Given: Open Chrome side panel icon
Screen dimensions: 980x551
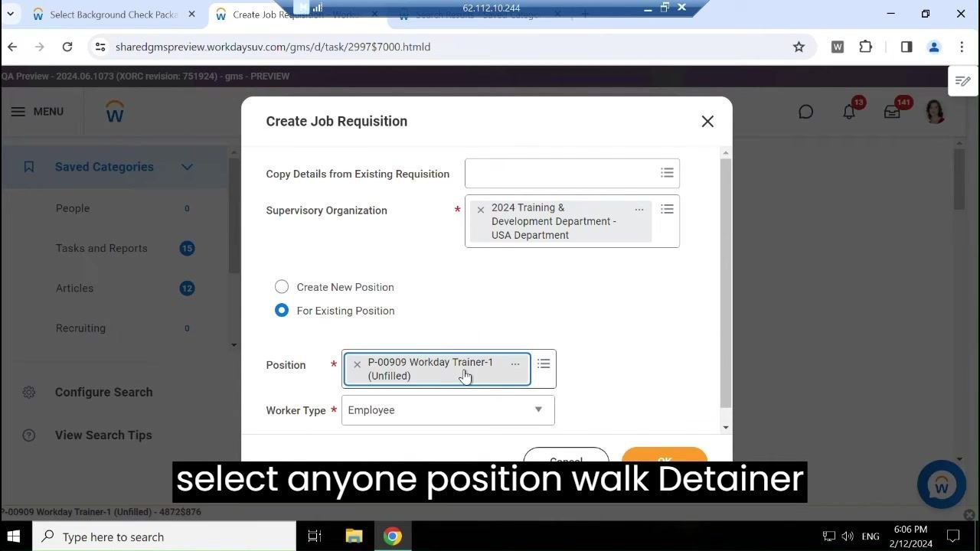Looking at the screenshot, I should tap(906, 47).
